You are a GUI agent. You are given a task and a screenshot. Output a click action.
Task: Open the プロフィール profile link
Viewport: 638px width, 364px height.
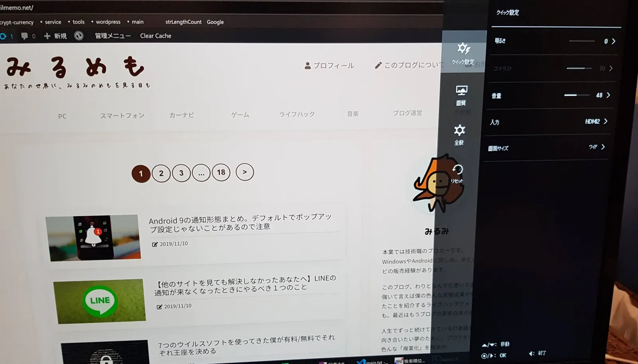click(x=329, y=66)
